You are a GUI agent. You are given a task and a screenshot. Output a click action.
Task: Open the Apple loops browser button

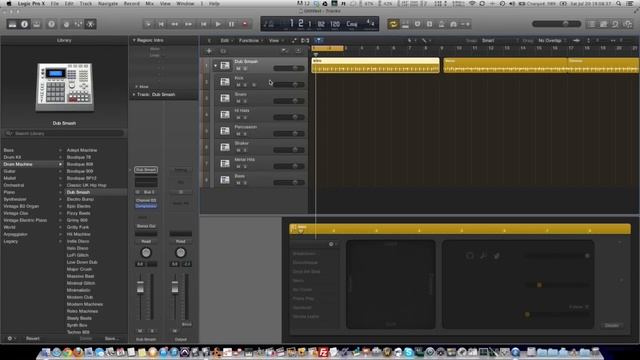click(x=616, y=24)
